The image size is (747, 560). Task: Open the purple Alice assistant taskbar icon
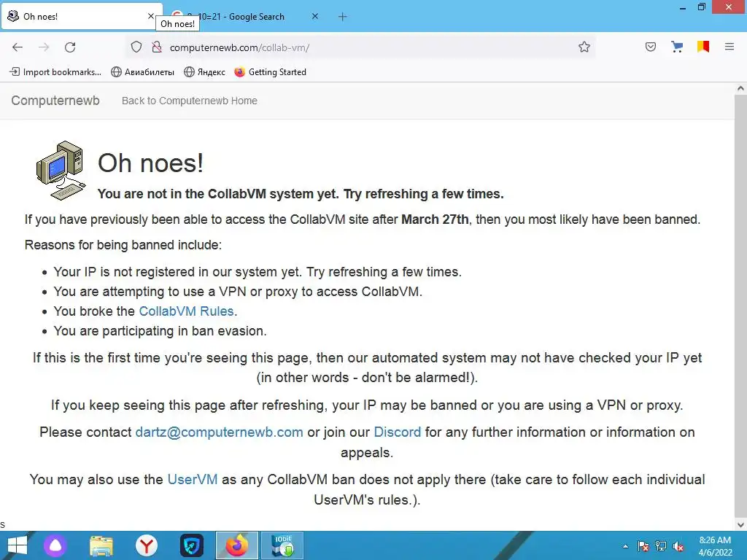tap(55, 545)
